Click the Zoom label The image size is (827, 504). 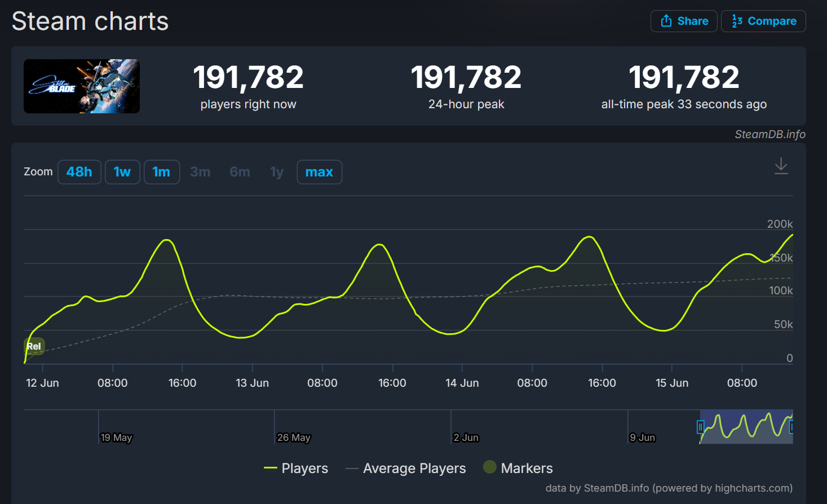click(38, 172)
